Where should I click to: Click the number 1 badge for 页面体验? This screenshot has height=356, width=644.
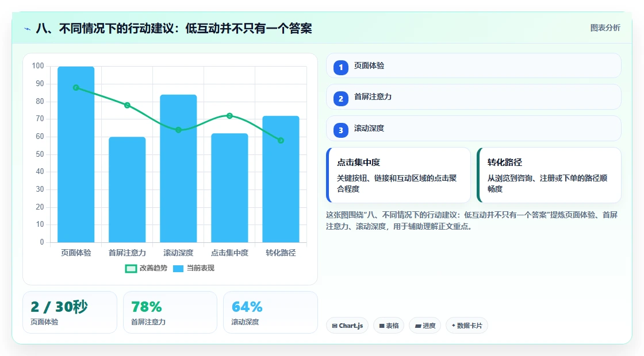pos(341,67)
